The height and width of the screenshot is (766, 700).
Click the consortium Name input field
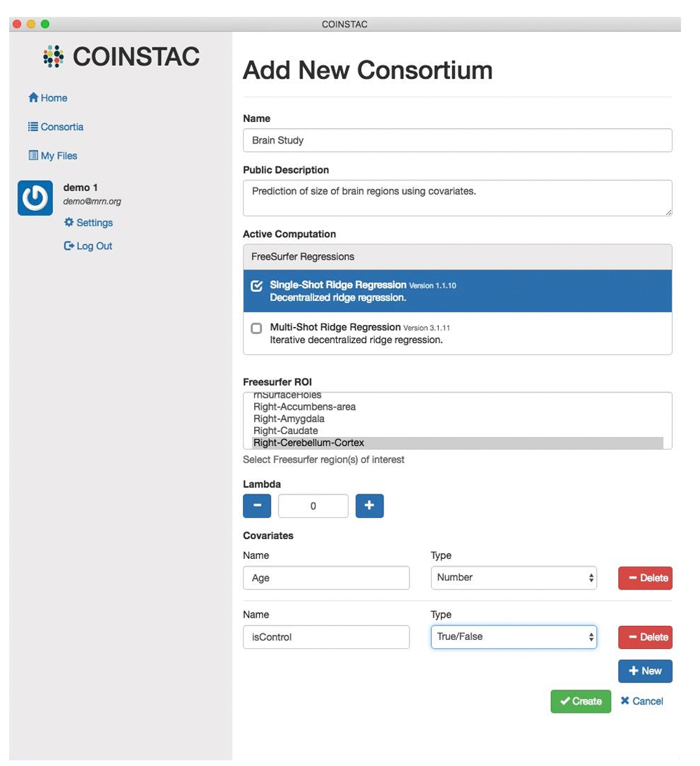pyautogui.click(x=458, y=140)
